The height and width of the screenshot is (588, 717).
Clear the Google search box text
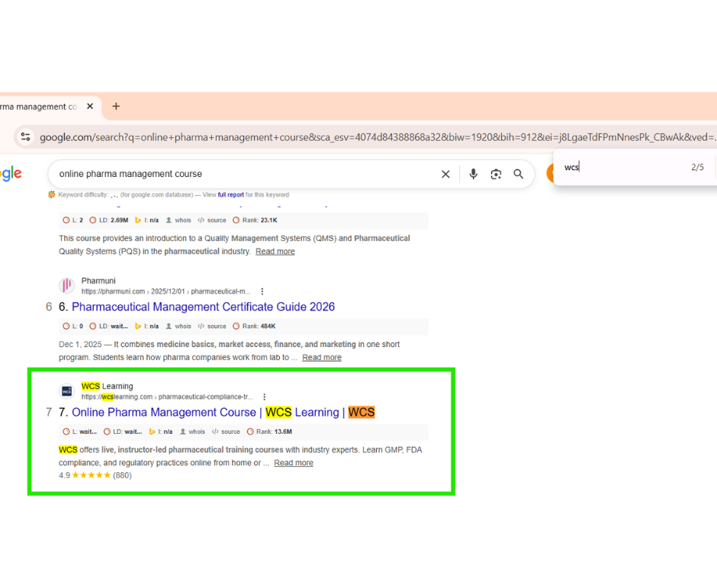(445, 174)
